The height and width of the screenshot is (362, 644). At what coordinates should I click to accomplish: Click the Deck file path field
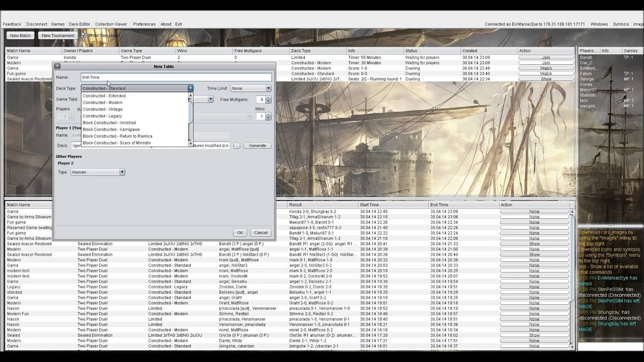(x=150, y=146)
